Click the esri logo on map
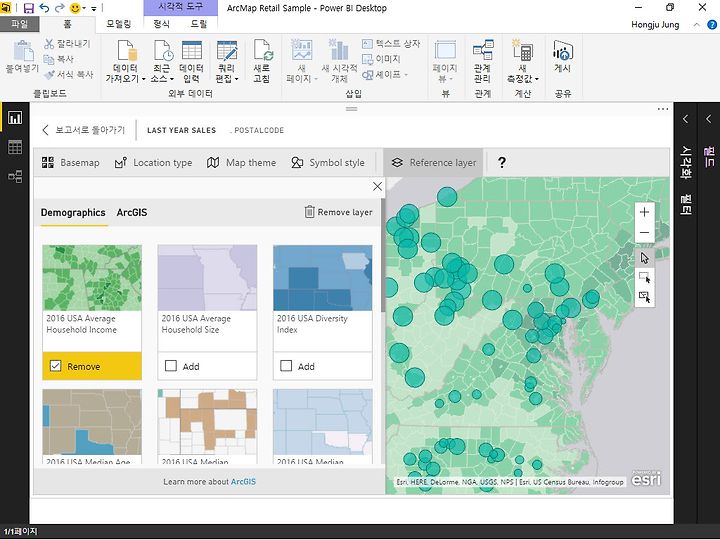 pyautogui.click(x=647, y=478)
